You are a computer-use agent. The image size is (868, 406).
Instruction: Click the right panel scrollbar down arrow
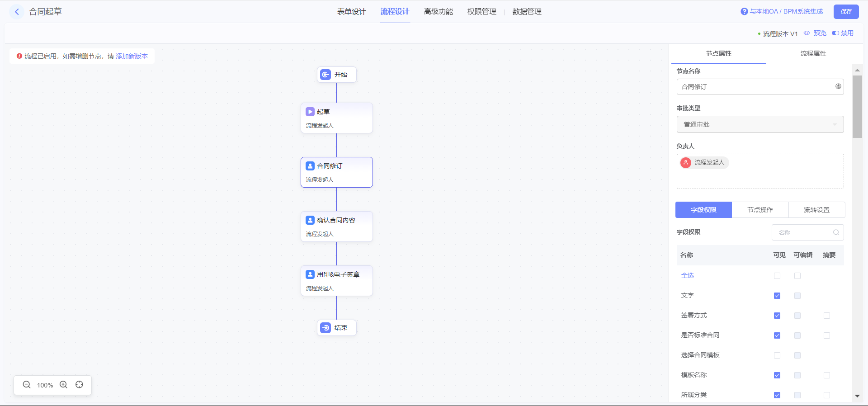857,396
